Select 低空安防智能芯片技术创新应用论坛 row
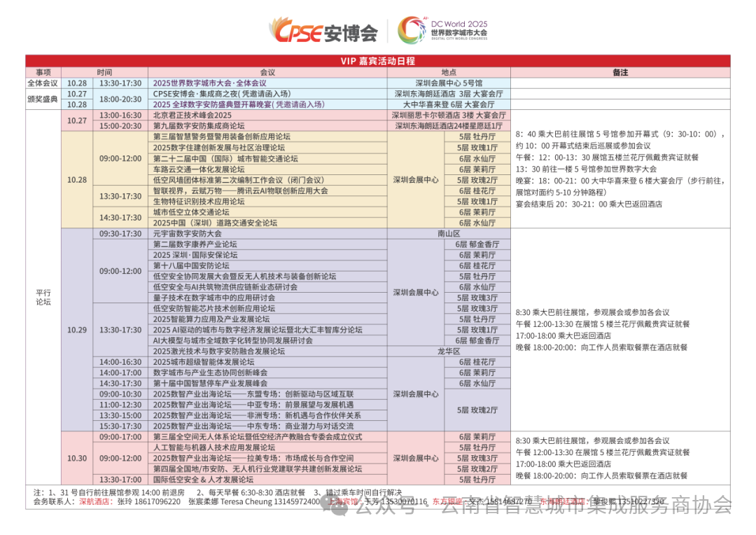This screenshot has width=756, height=535. pos(267,308)
